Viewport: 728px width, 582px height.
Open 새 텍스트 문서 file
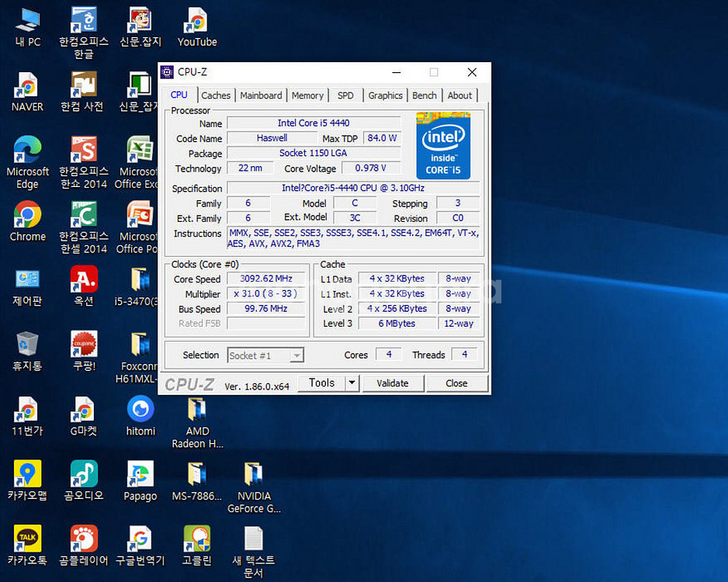point(254,553)
